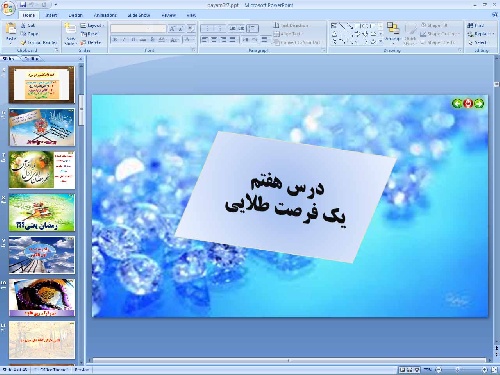500x375 pixels.
Task: Select Normal view button in status bar
Action: (403, 370)
